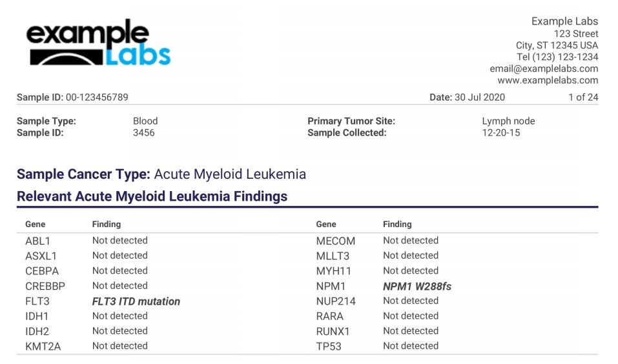The height and width of the screenshot is (364, 618).
Task: Click the Blood sample type value
Action: [x=145, y=121]
